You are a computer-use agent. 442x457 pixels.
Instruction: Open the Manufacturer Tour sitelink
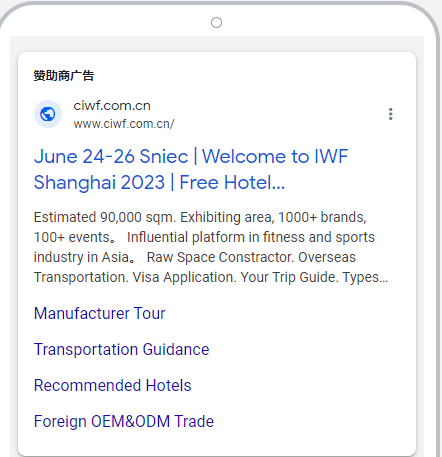[x=100, y=313]
